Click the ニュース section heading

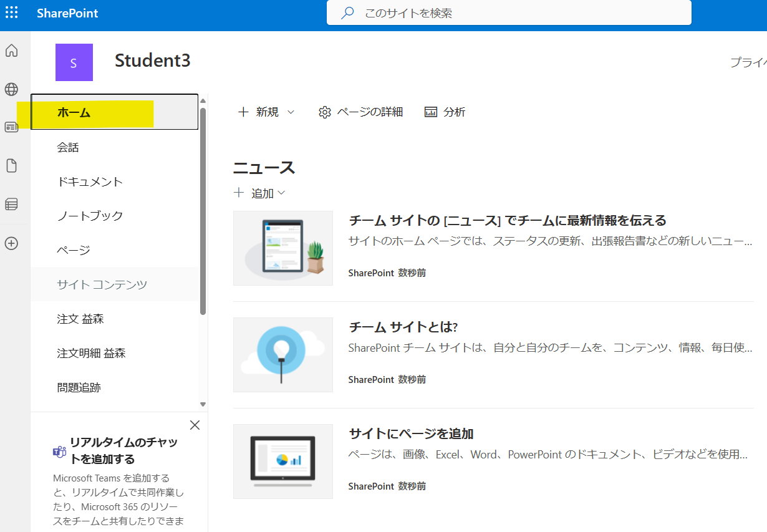coord(264,168)
